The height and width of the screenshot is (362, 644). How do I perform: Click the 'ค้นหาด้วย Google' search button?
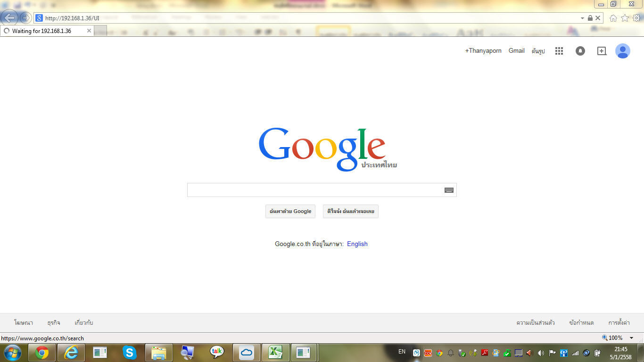pos(290,211)
